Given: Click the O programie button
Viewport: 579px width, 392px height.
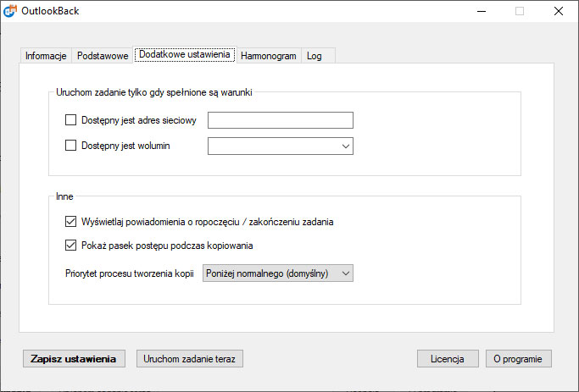Looking at the screenshot, I should click(519, 359).
